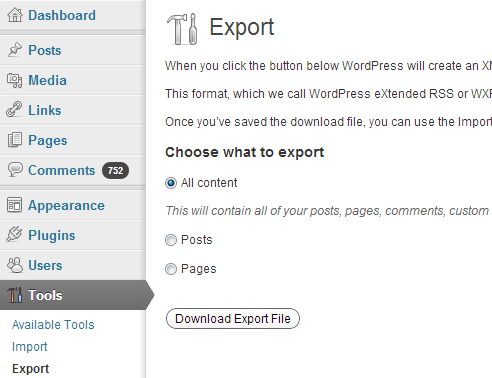Click the Download Export File button

[x=233, y=319]
